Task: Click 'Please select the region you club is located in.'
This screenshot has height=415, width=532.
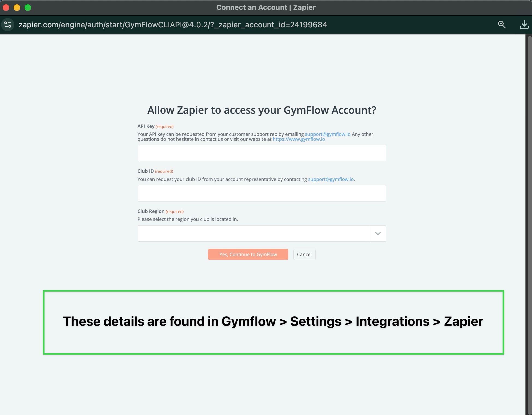Action: click(x=188, y=219)
